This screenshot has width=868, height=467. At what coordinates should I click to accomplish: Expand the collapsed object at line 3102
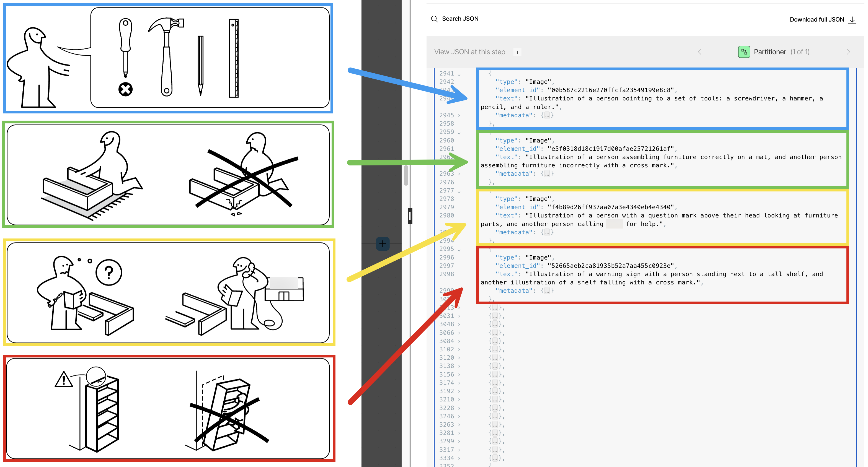pyautogui.click(x=459, y=349)
